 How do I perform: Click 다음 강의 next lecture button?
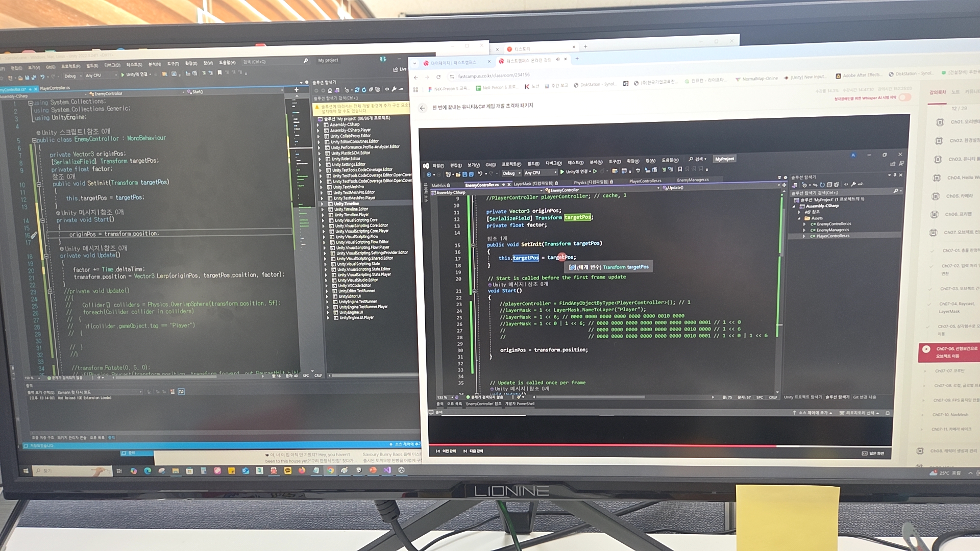pyautogui.click(x=473, y=451)
